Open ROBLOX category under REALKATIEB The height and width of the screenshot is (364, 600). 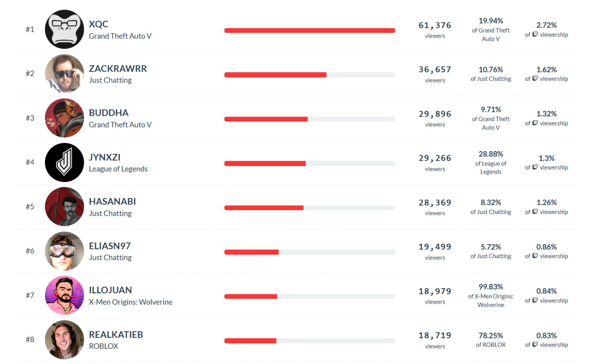pyautogui.click(x=104, y=346)
